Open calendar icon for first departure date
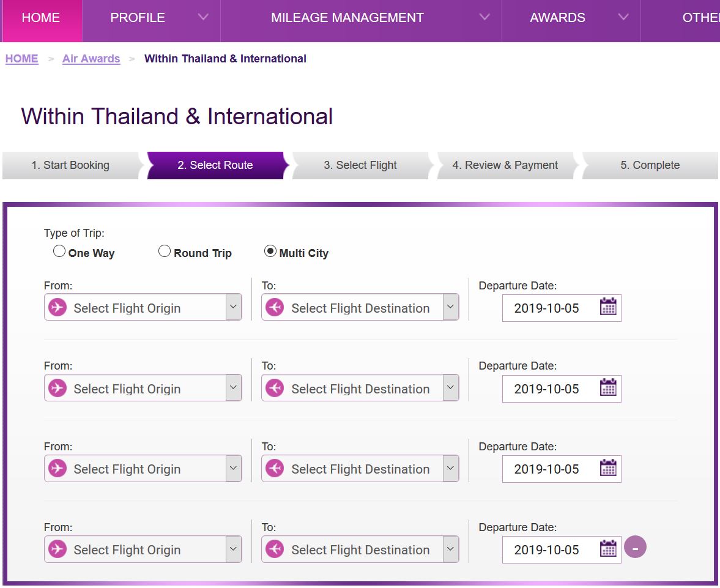Viewport: 720px width, 588px height. pos(608,307)
